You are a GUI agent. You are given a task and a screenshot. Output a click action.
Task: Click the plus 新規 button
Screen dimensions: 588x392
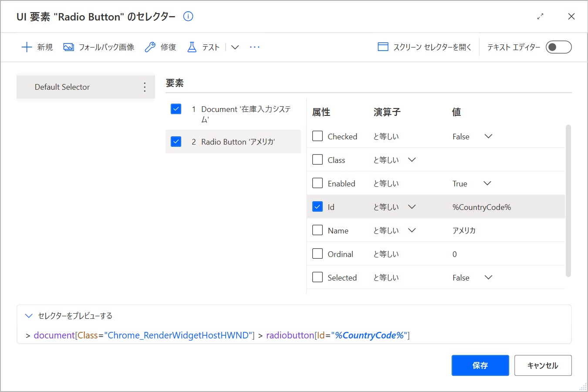37,47
